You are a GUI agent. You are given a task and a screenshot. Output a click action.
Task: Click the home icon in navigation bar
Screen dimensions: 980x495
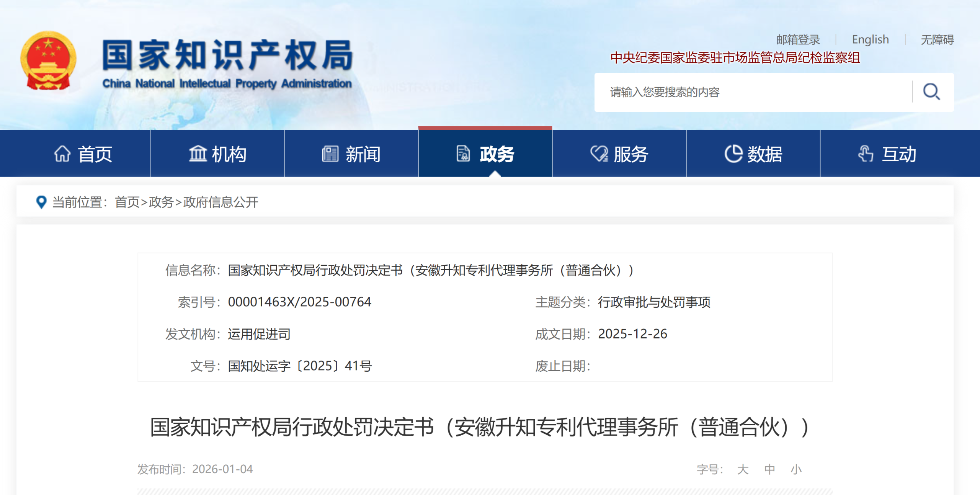click(x=62, y=154)
